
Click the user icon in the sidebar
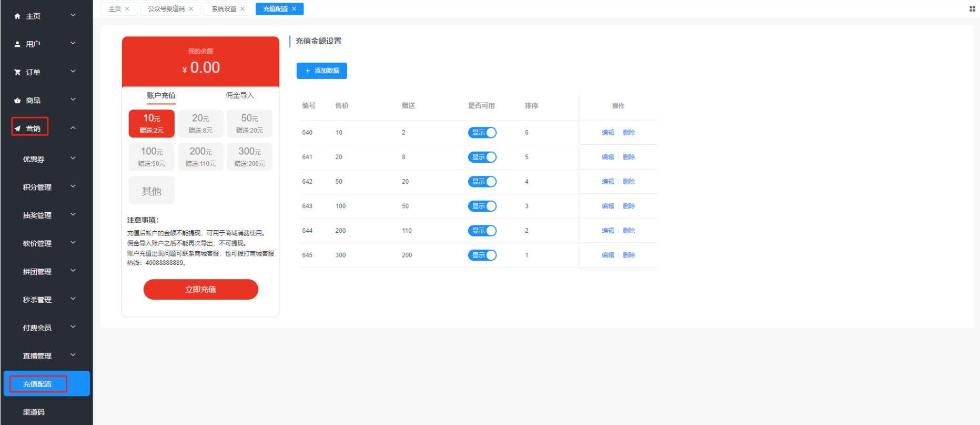point(17,44)
